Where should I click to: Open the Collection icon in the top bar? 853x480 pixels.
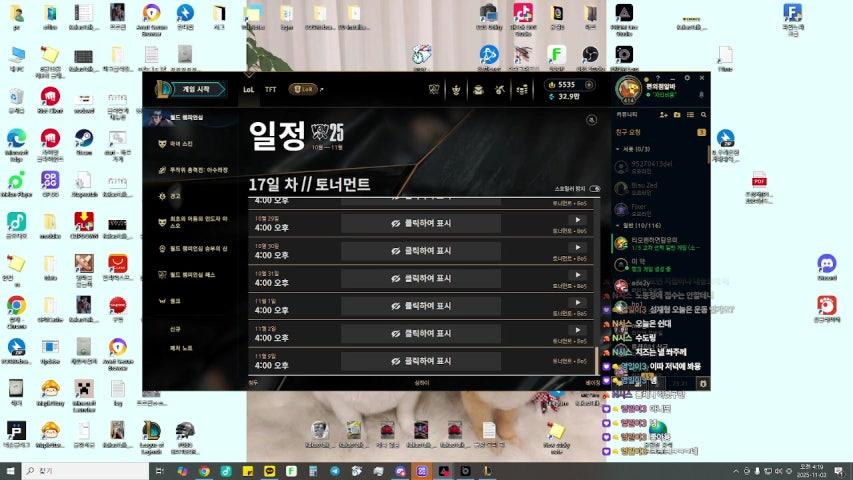pyautogui.click(x=478, y=89)
